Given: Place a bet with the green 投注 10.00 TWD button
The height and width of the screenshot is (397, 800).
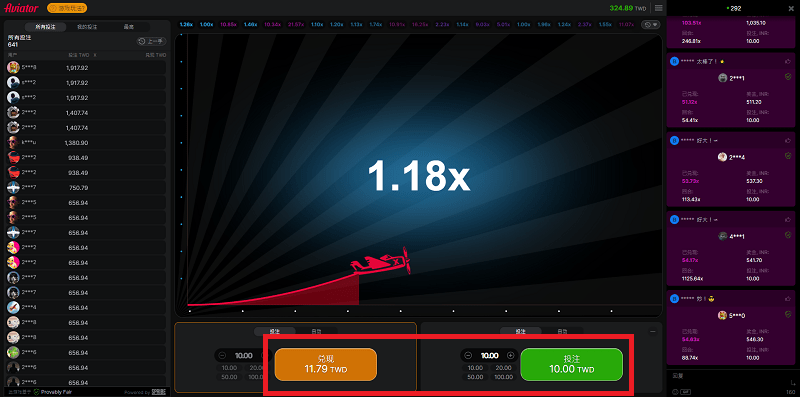Looking at the screenshot, I should tap(571, 364).
